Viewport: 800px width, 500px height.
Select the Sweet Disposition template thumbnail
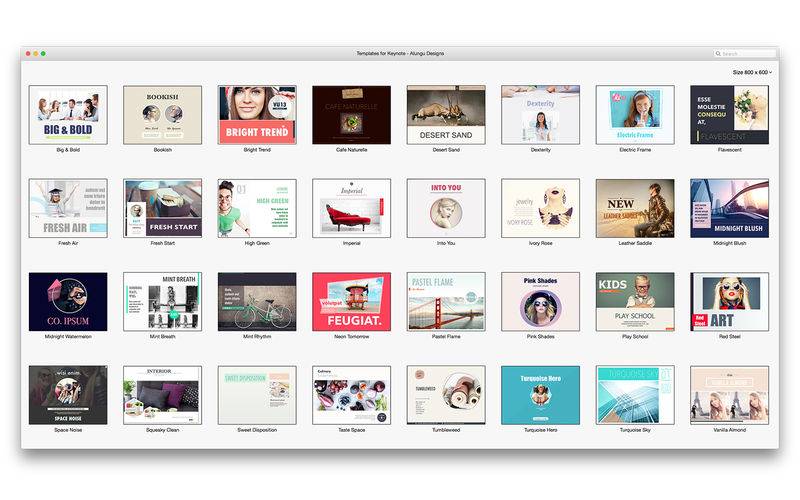[257, 395]
